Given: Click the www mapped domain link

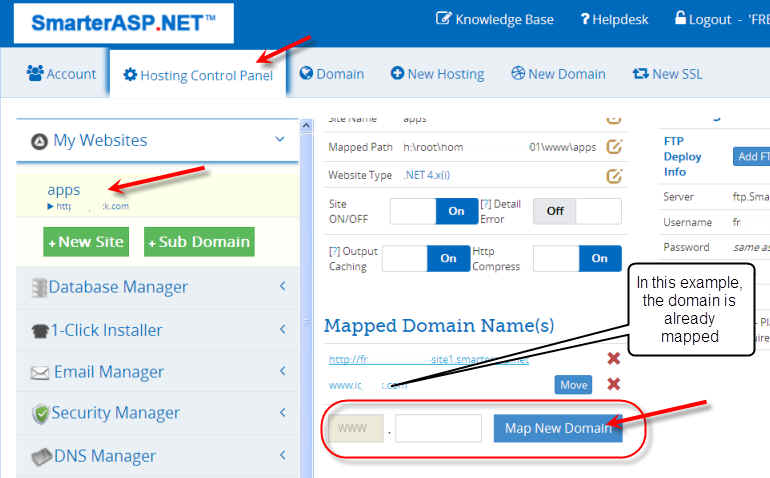Looking at the screenshot, I should pos(368,385).
